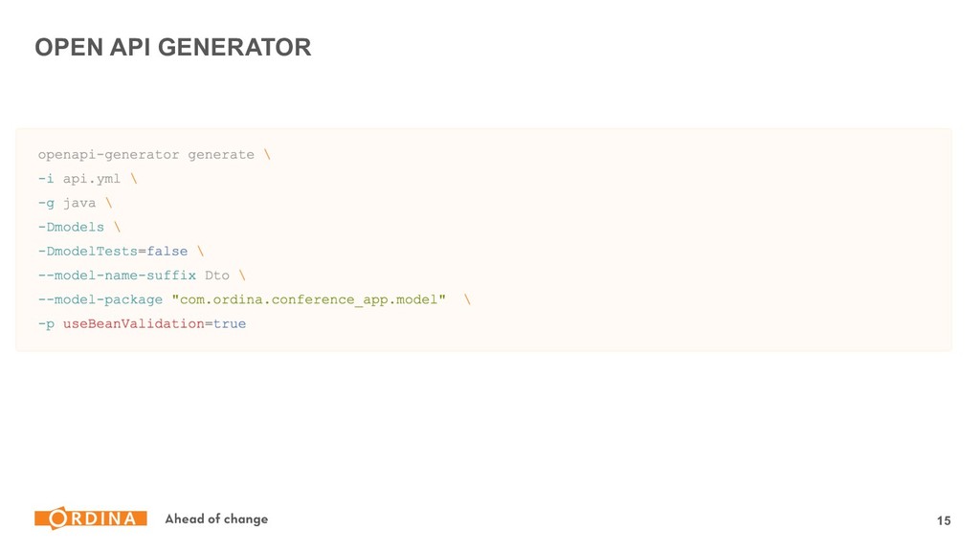Click the '--model-name-suffix' option text
Screen dimensions: 980x551
click(117, 275)
